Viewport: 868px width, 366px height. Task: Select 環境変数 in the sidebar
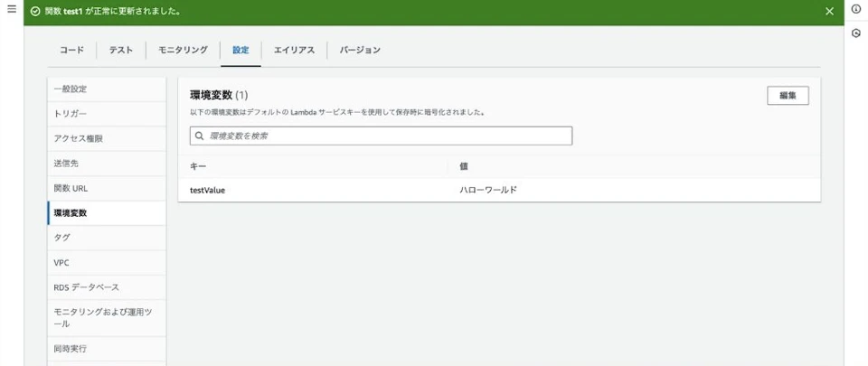point(107,213)
